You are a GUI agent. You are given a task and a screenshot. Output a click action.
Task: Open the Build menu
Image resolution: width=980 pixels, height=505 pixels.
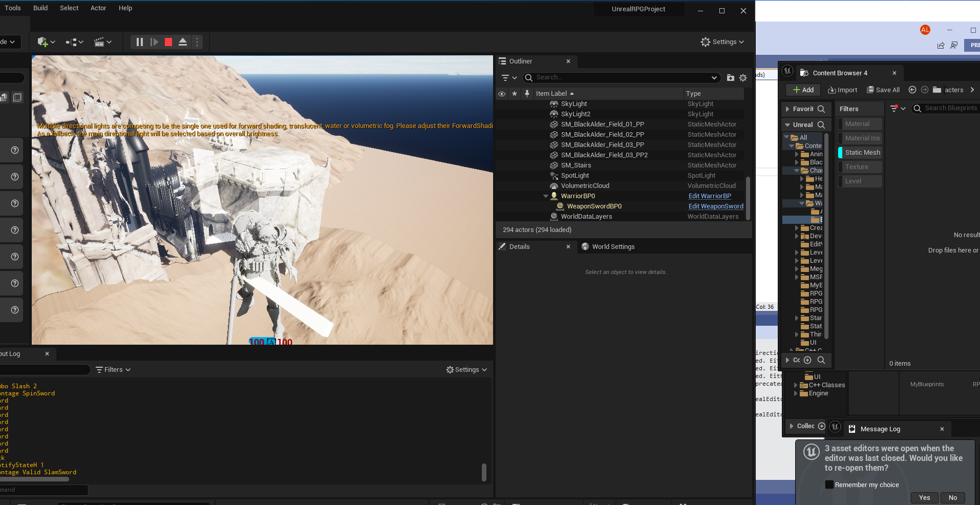coord(40,8)
